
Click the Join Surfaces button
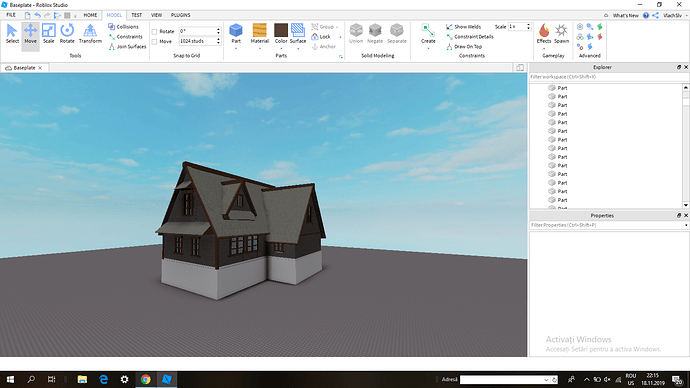pyautogui.click(x=128, y=47)
